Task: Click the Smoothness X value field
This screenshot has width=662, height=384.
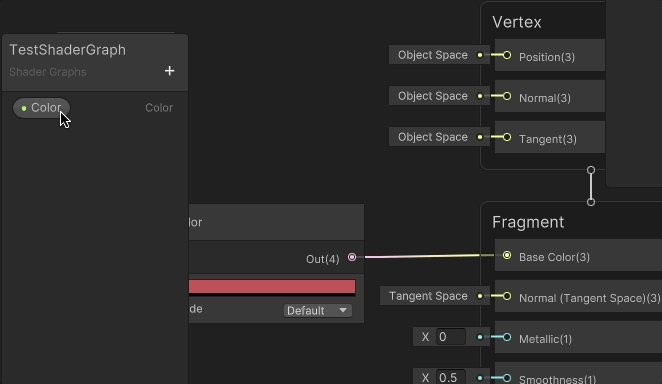Action: (x=450, y=377)
